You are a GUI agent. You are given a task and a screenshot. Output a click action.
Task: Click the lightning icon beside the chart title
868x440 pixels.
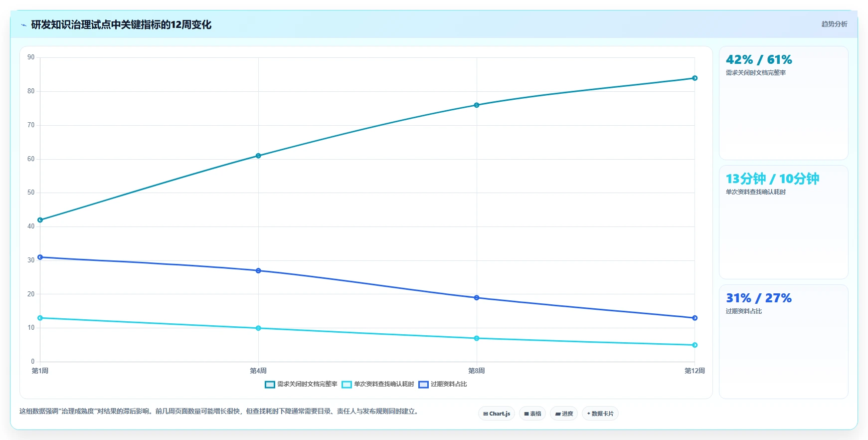23,25
